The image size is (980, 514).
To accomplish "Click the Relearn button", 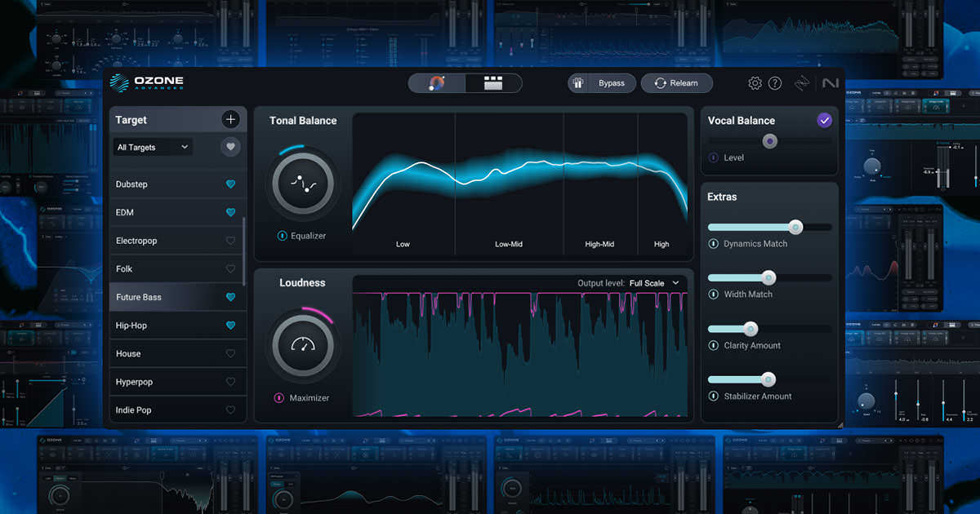I will tap(676, 83).
